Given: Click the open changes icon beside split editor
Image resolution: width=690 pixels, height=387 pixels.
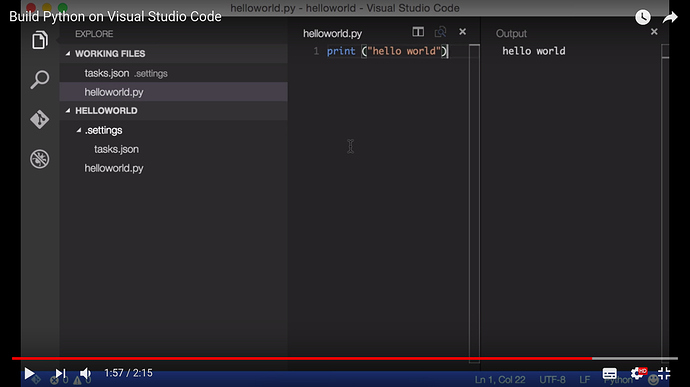Looking at the screenshot, I should [x=440, y=32].
